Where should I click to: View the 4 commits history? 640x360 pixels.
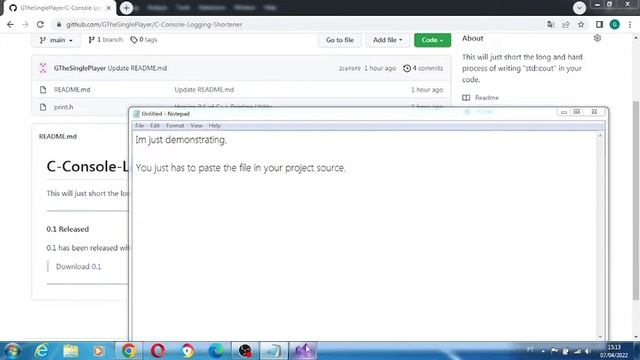click(423, 68)
